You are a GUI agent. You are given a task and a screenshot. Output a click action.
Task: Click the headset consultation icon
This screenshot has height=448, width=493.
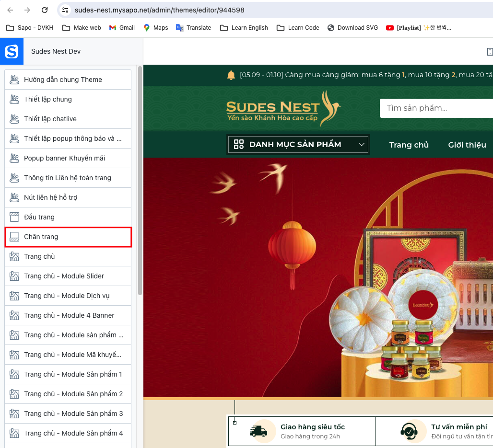click(409, 431)
